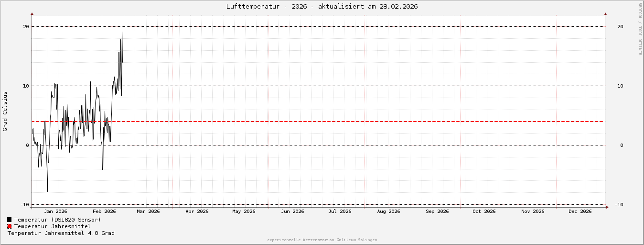Click the temperature curve's highest peak
Screen dimensions: 644x245
point(122,33)
